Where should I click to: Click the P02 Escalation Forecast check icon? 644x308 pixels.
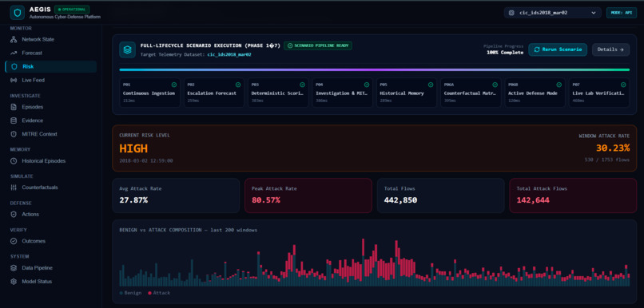coord(238,85)
